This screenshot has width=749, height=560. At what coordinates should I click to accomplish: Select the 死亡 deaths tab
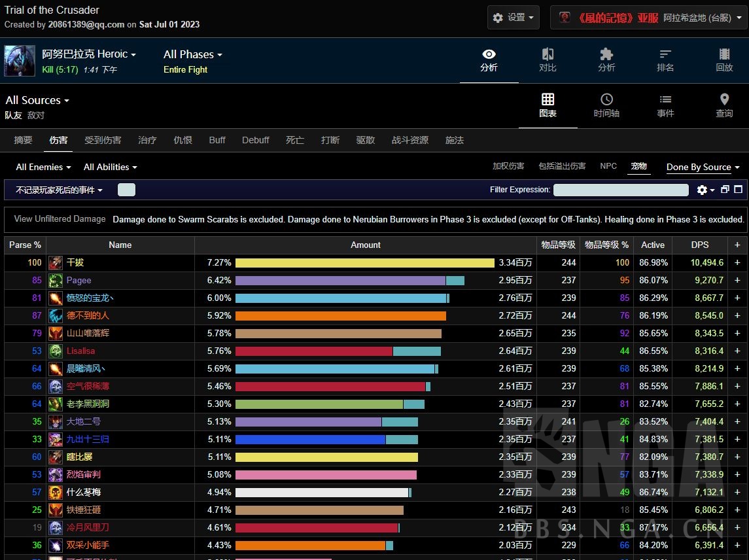[x=295, y=140]
